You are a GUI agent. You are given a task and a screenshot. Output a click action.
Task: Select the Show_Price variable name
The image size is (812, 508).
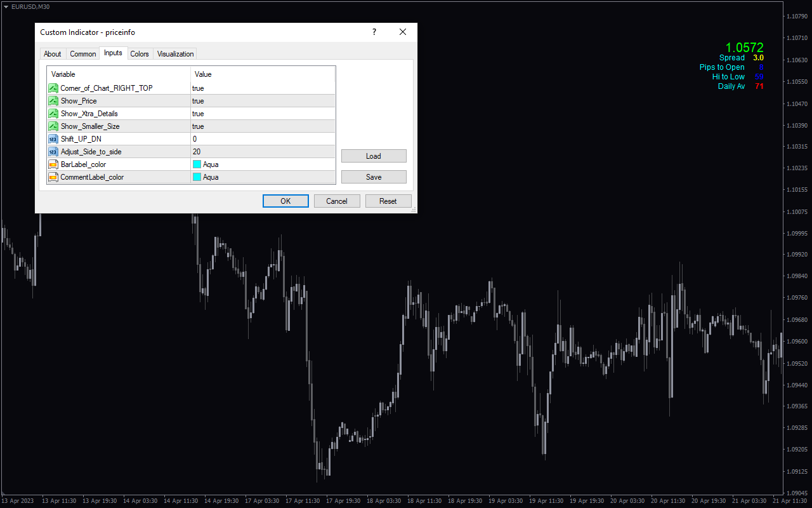pos(79,101)
